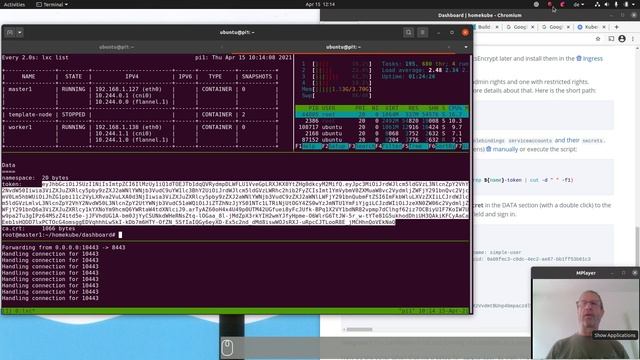The height and width of the screenshot is (360, 640).
Task: Switch to the Build tab in Chromium
Action: tap(484, 27)
